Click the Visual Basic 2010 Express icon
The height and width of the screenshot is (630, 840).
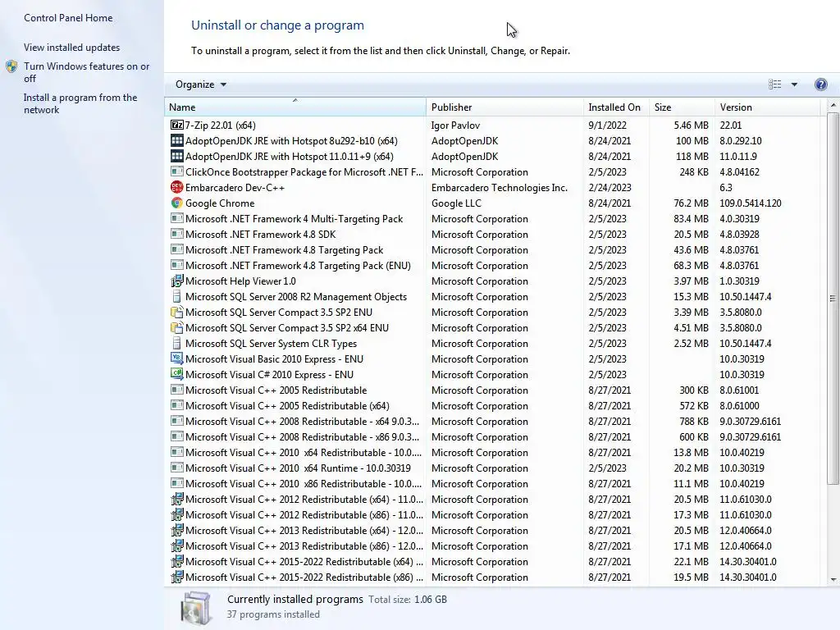point(177,358)
